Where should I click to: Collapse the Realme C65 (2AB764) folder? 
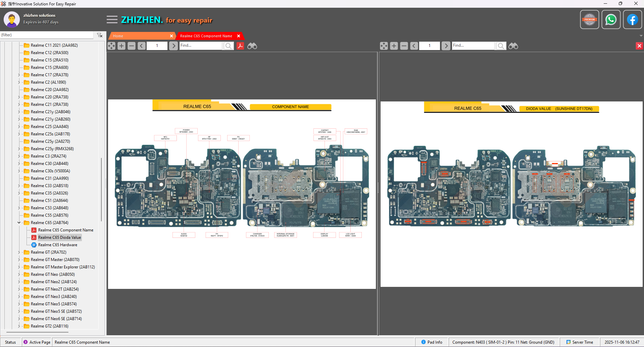coord(19,223)
